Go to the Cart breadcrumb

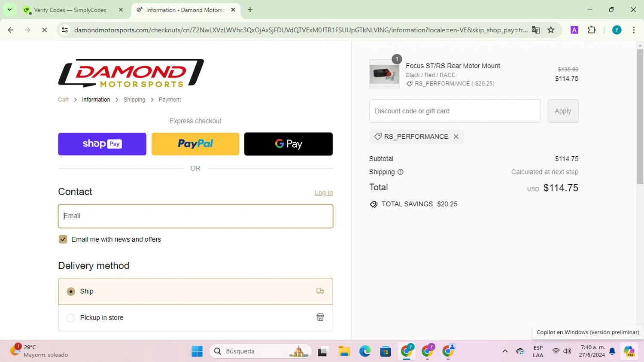pyautogui.click(x=63, y=100)
